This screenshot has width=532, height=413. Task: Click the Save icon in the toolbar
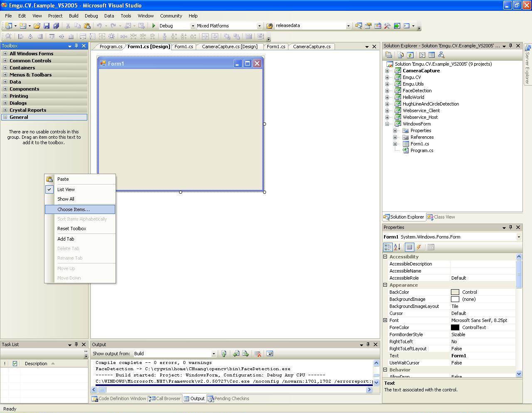tap(47, 26)
